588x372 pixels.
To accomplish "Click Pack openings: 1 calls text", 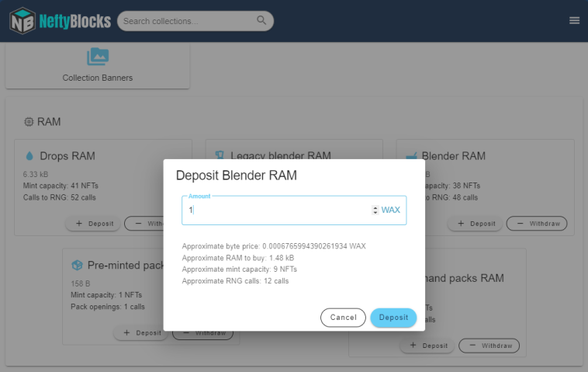I will (108, 307).
